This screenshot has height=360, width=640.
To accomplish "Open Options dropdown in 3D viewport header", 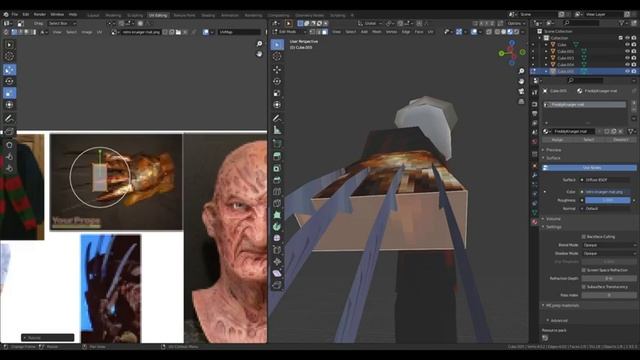I will click(516, 23).
